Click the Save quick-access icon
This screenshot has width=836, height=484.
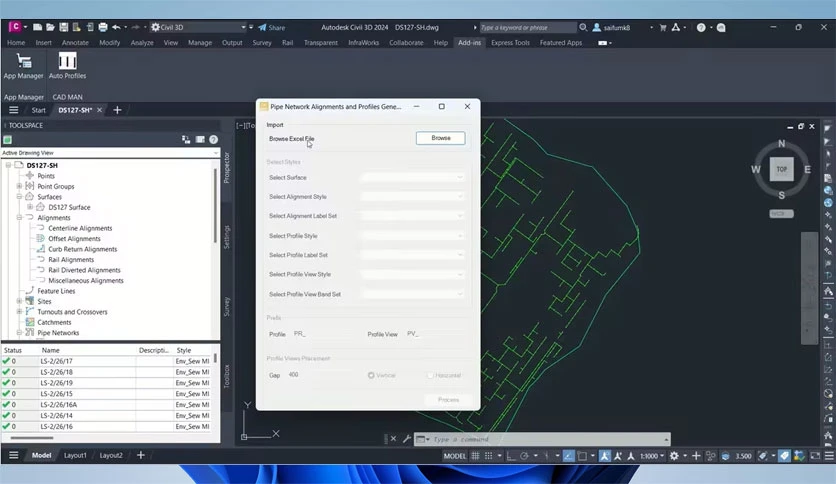63,27
